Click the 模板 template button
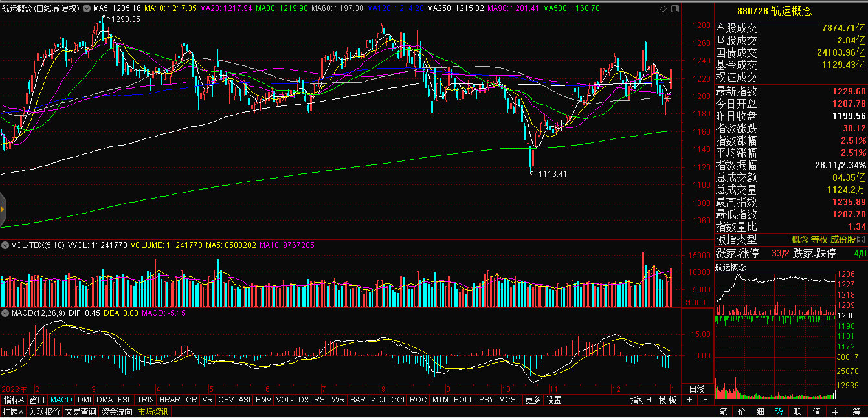868x418 pixels. point(667,400)
